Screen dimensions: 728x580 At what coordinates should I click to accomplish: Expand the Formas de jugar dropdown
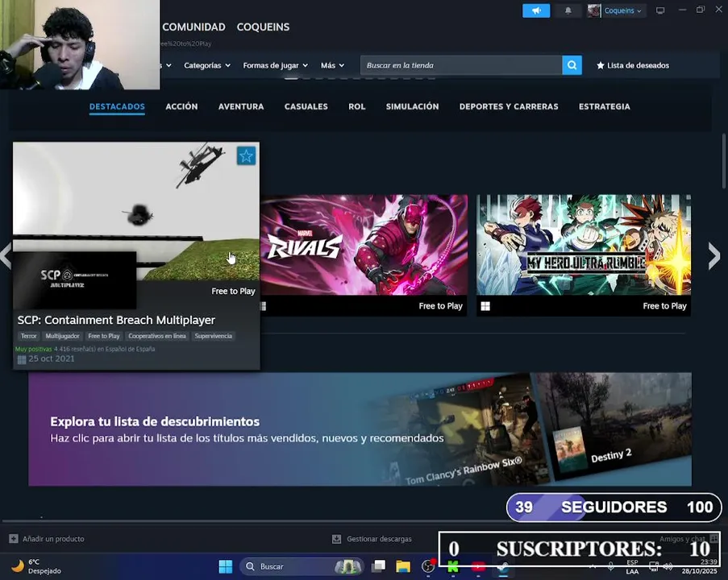(276, 65)
